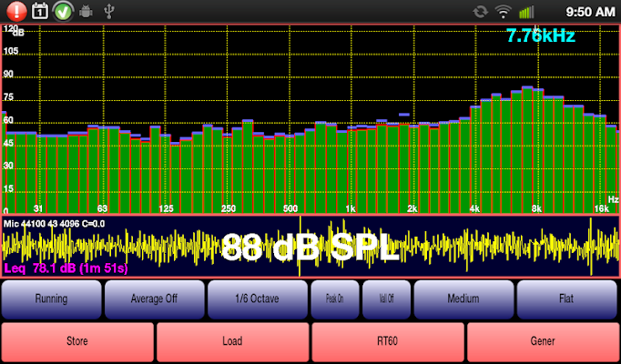The image size is (621, 364).
Task: Tap the sync status icon
Action: [x=480, y=12]
